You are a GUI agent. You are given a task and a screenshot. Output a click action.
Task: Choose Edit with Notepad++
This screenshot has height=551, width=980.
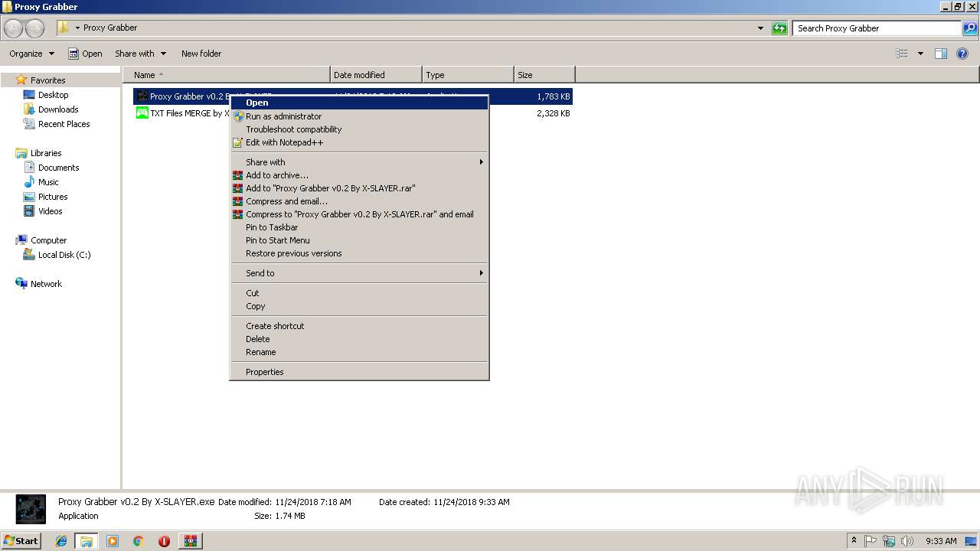pyautogui.click(x=359, y=142)
